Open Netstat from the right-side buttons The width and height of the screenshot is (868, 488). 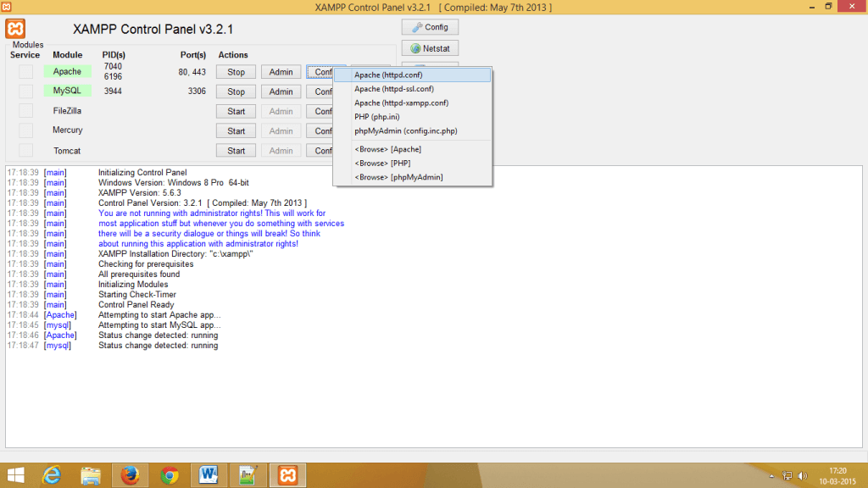(x=430, y=48)
